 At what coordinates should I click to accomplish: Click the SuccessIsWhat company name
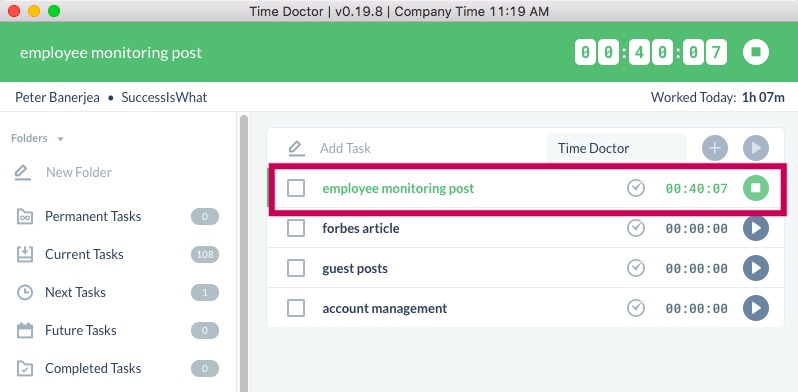click(x=164, y=97)
